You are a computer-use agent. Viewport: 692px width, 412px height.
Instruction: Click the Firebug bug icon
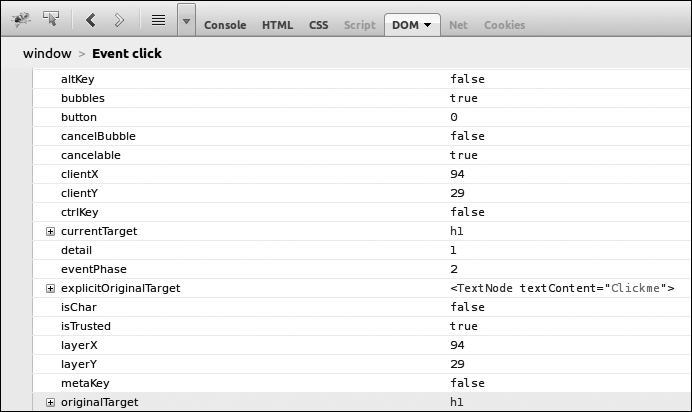click(21, 19)
